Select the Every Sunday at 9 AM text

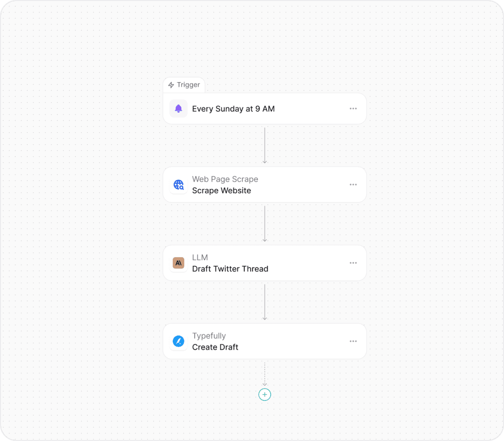coord(233,108)
